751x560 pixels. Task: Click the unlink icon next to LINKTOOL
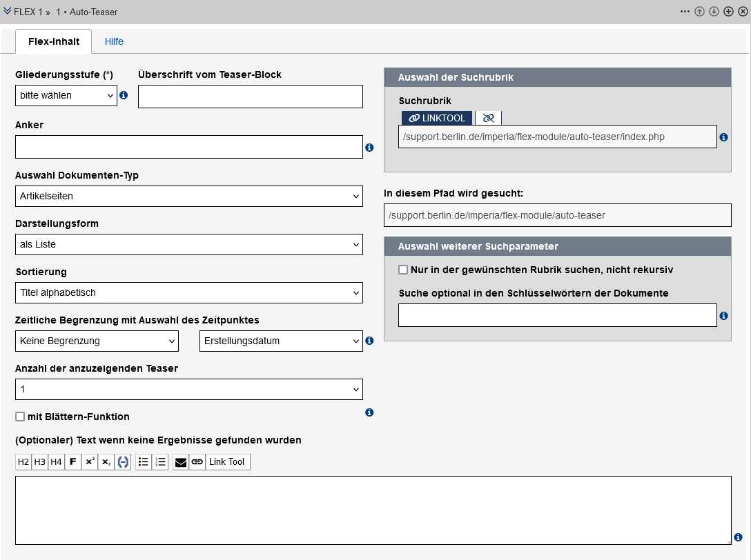489,119
